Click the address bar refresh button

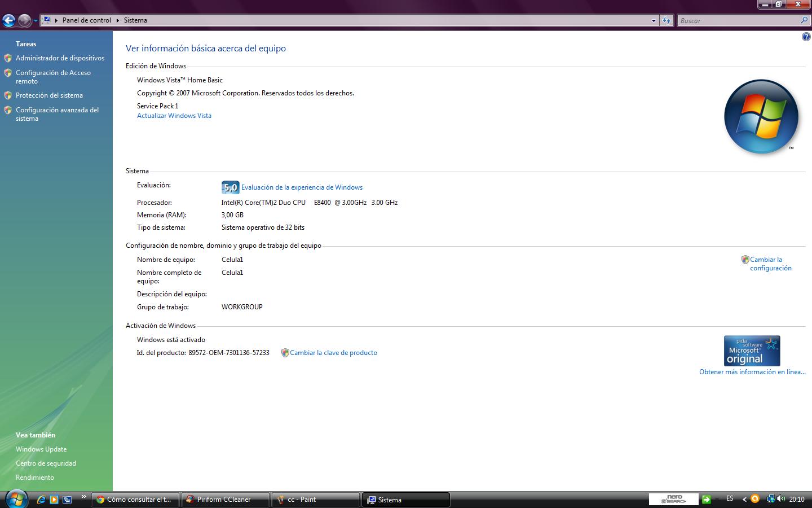click(x=667, y=20)
